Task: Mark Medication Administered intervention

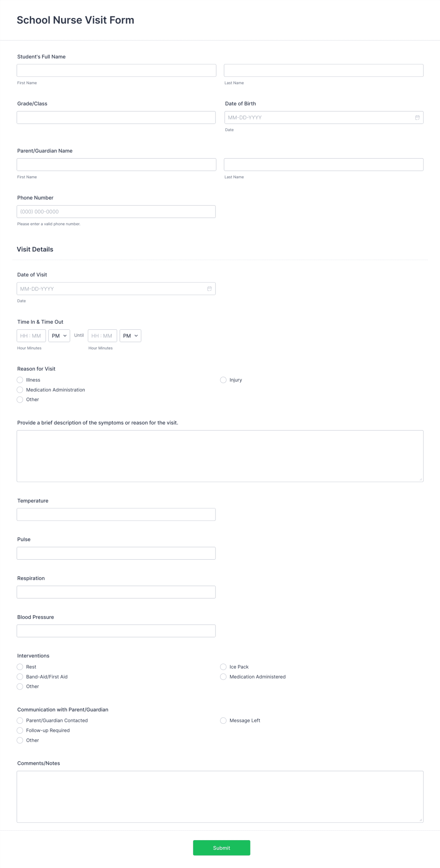Action: (223, 676)
